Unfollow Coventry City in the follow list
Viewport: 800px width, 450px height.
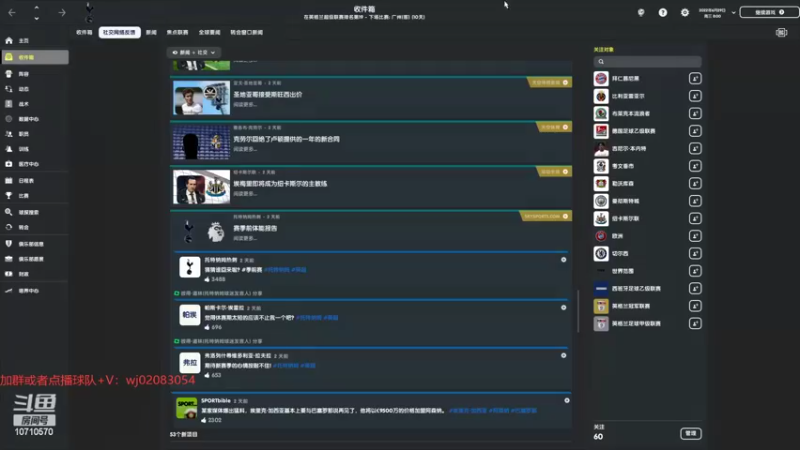pos(695,166)
